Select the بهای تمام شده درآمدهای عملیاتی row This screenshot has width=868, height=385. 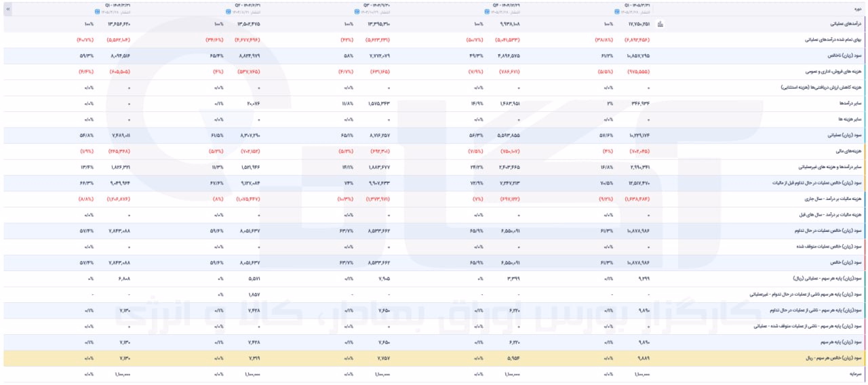pos(434,39)
